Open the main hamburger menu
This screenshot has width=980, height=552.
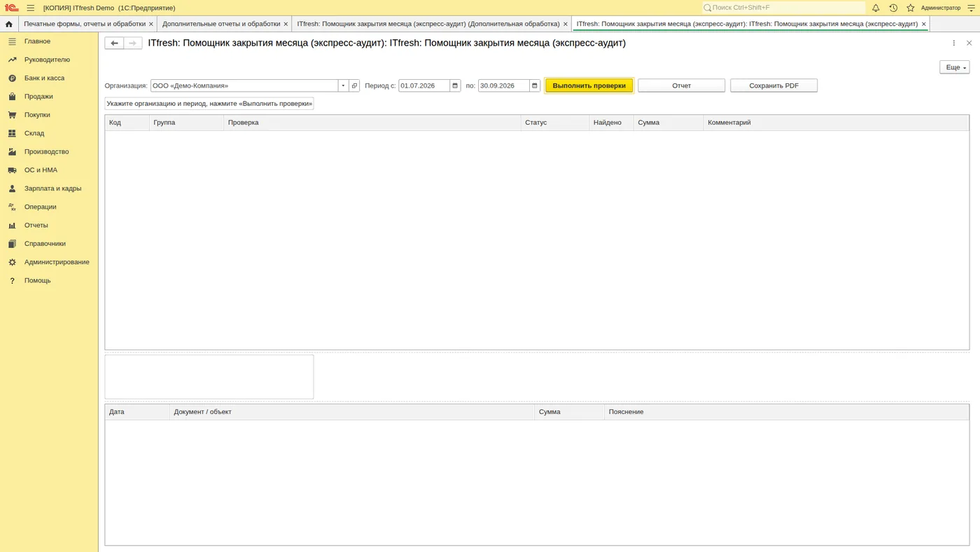click(x=31, y=8)
